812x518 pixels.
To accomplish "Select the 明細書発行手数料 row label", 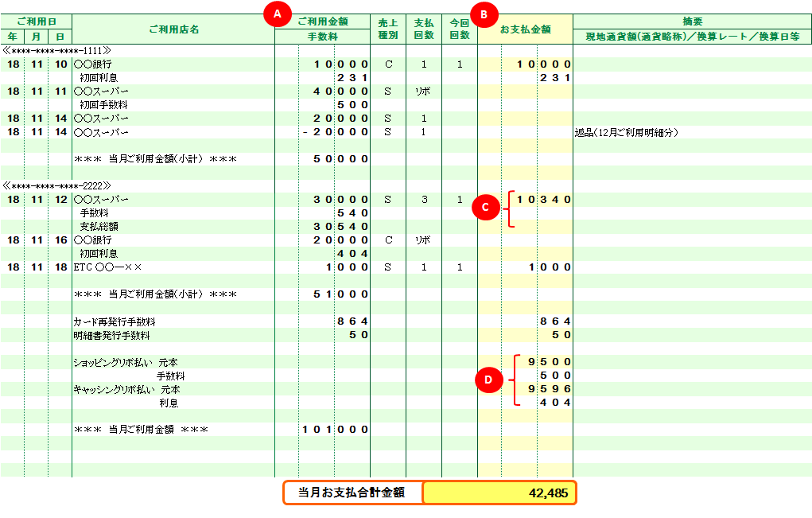I will (x=111, y=335).
